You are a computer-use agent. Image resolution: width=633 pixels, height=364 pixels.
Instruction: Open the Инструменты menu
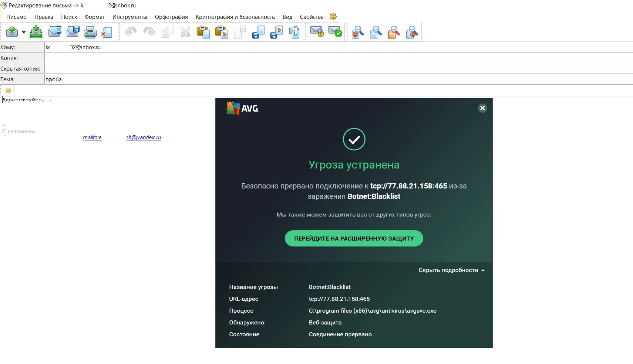coord(130,17)
